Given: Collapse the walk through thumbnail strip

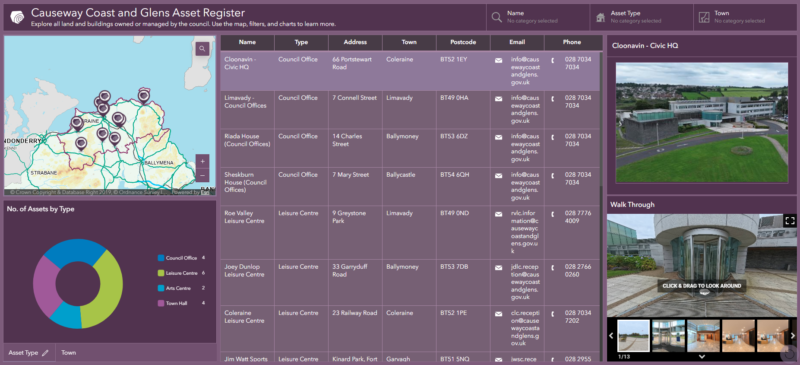Looking at the screenshot, I should 702,357.
